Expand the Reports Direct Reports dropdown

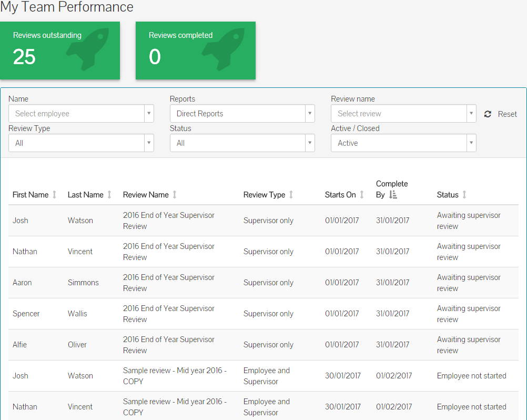tap(242, 114)
